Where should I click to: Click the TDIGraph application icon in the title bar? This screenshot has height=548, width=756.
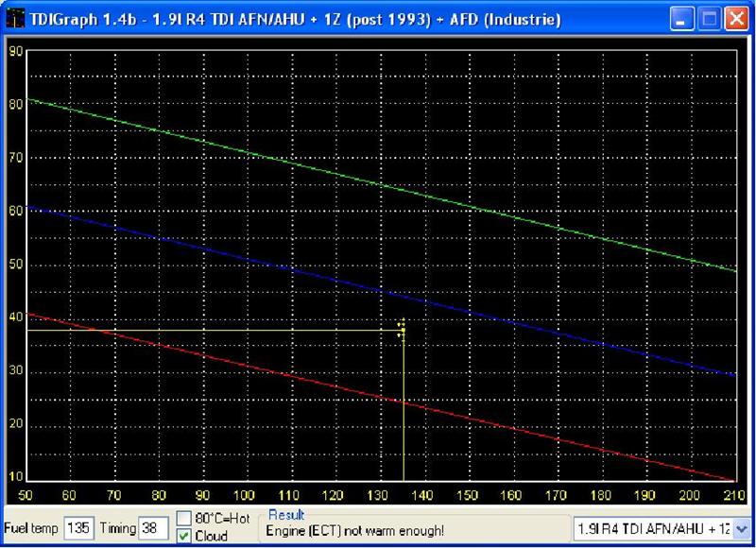[x=15, y=15]
